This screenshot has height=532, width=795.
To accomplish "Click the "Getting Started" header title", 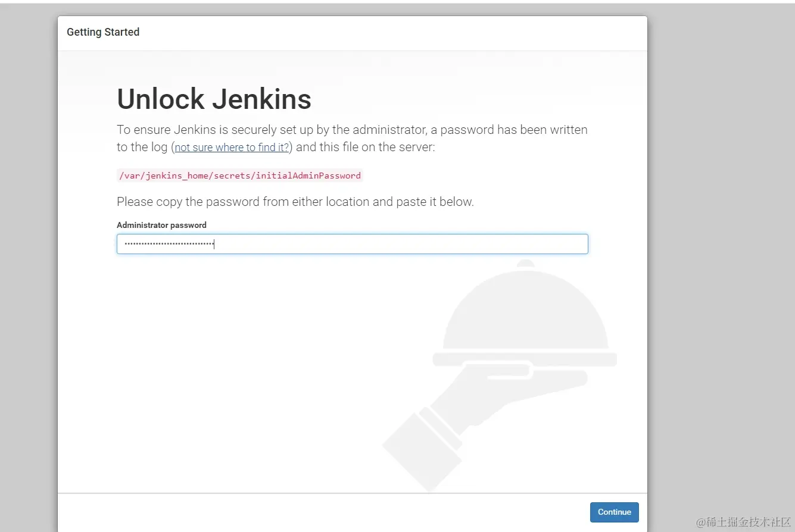I will click(102, 32).
